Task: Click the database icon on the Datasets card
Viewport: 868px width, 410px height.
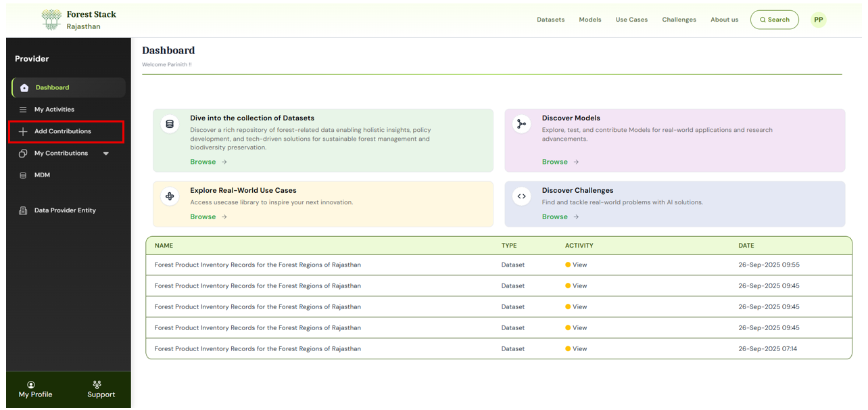Action: pos(169,124)
